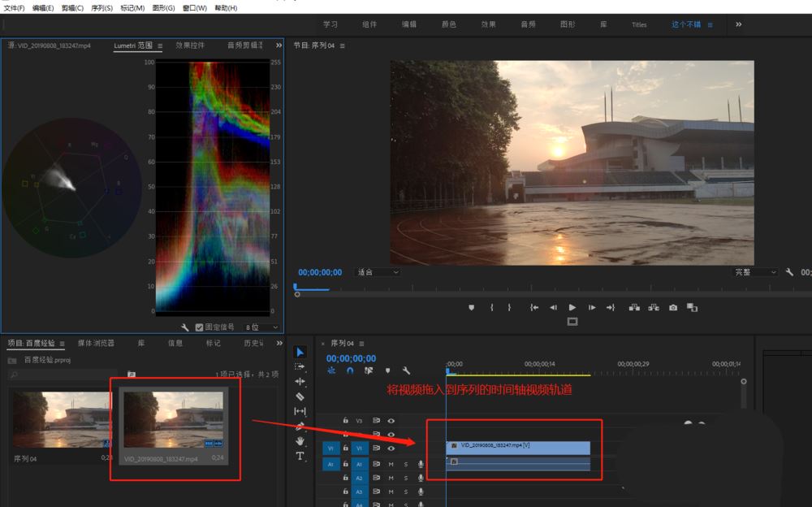Mute audio track A1 with M
Viewport: 812px width, 507px height.
point(391,464)
